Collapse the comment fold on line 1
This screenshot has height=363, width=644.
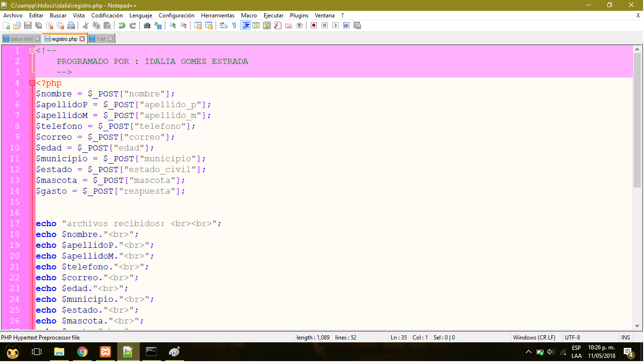coord(32,50)
